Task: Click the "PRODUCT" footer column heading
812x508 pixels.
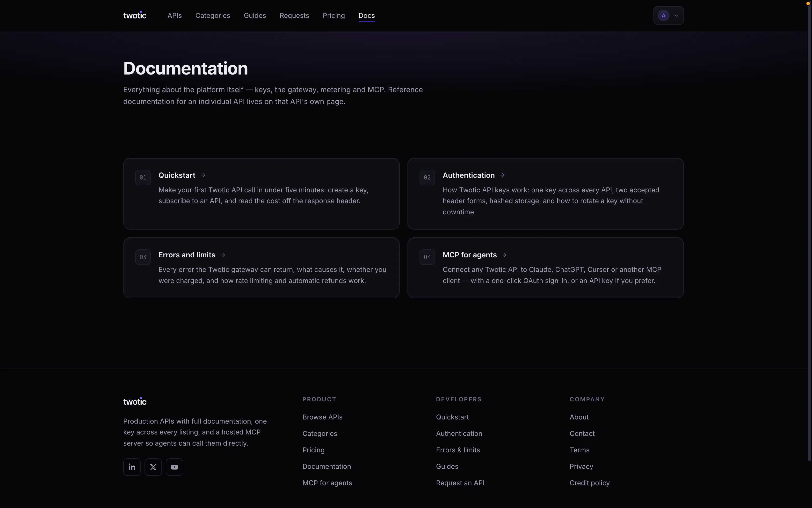Action: pyautogui.click(x=319, y=399)
